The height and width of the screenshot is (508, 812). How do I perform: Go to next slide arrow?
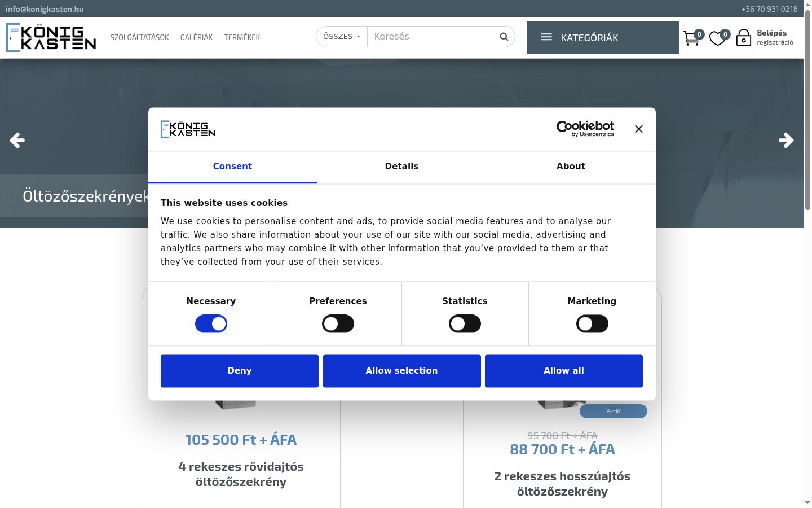point(786,140)
